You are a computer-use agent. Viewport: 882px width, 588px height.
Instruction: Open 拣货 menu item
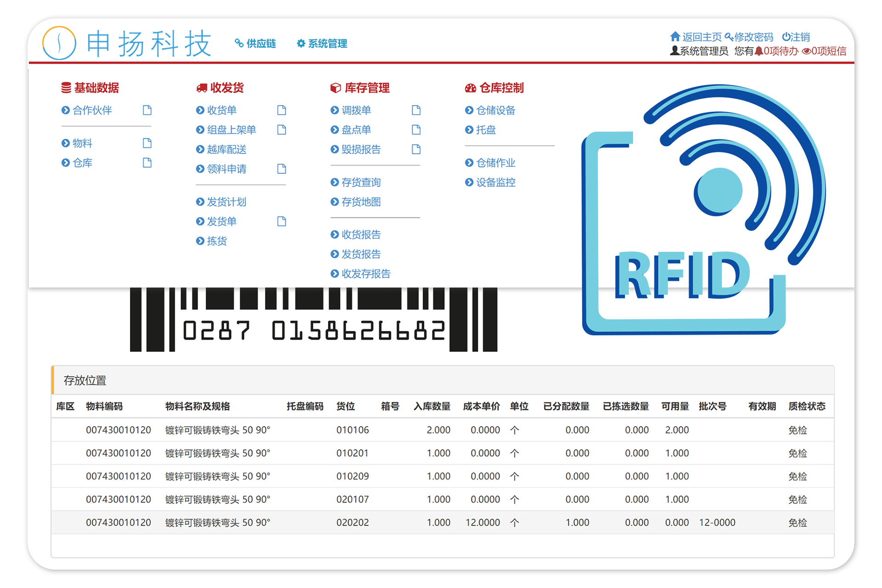[x=212, y=241]
